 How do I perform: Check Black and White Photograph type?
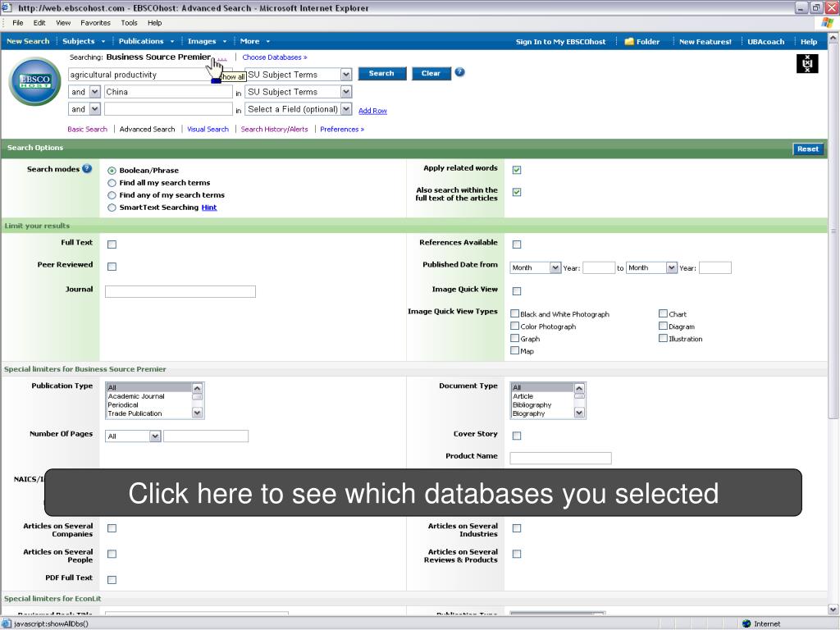[x=515, y=313]
